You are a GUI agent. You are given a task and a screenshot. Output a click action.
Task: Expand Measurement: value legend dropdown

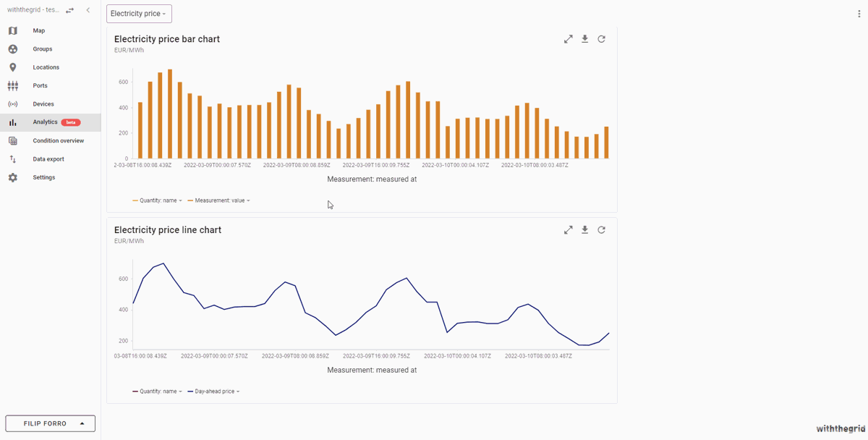point(221,200)
